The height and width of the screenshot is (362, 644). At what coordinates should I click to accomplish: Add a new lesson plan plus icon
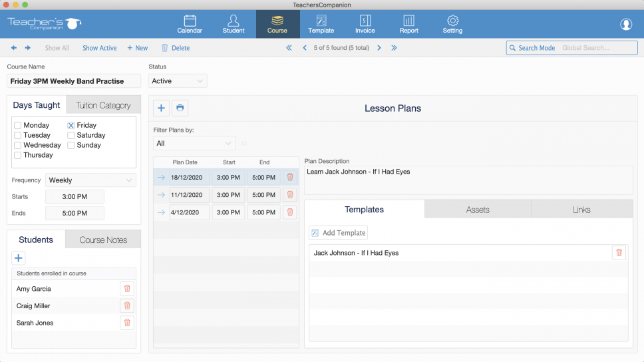[x=161, y=108]
